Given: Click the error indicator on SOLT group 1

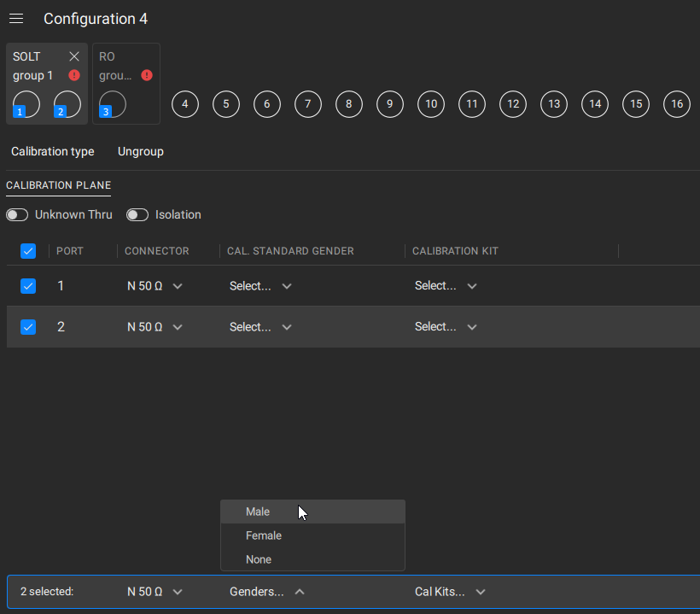Looking at the screenshot, I should tap(73, 75).
